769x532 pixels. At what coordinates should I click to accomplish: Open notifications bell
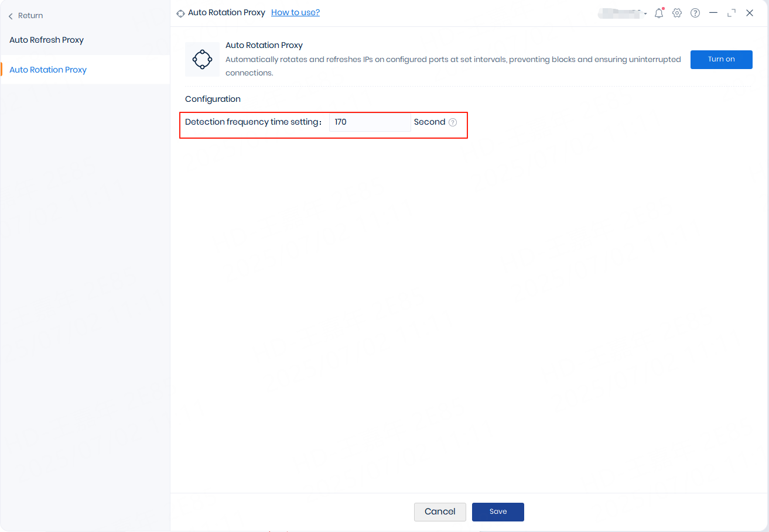[x=659, y=13]
